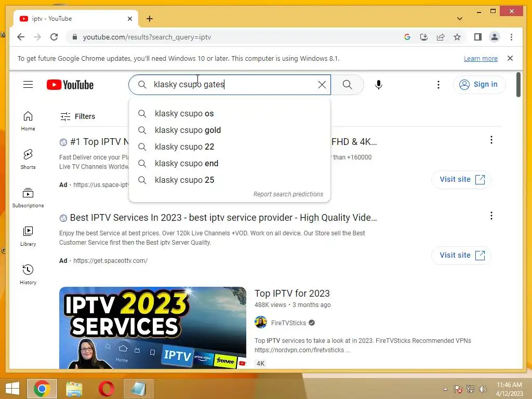Image resolution: width=532 pixels, height=399 pixels.
Task: Click the install/download icon in the address bar
Action: coord(424,37)
